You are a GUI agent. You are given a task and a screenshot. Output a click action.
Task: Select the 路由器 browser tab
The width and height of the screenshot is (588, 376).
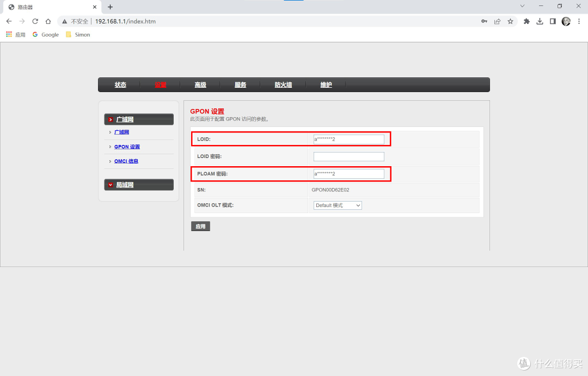[x=52, y=7]
